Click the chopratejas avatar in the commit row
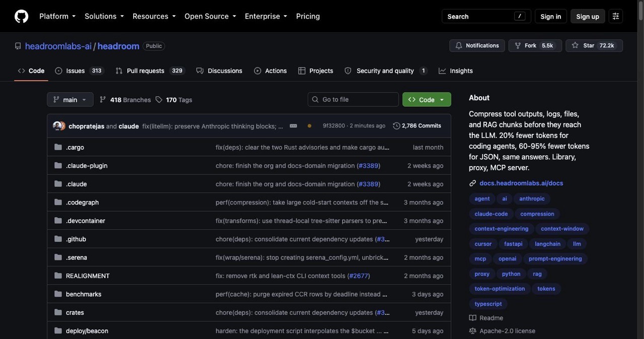 click(57, 126)
